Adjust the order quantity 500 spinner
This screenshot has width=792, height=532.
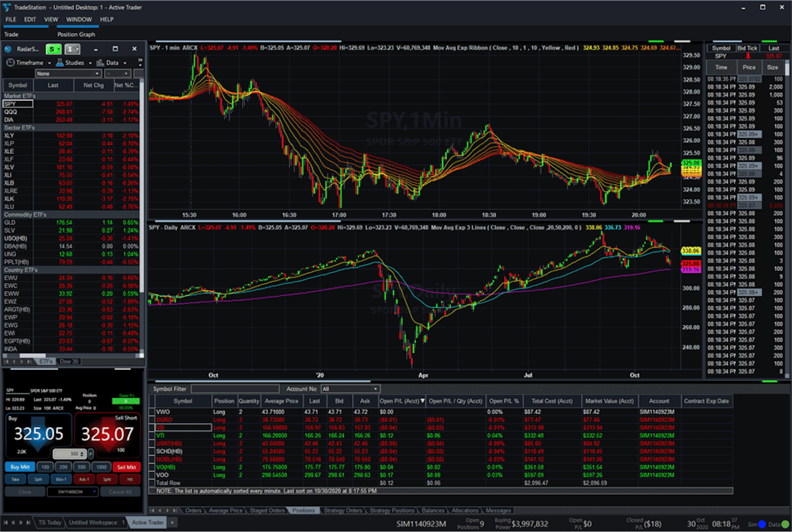pos(69,454)
